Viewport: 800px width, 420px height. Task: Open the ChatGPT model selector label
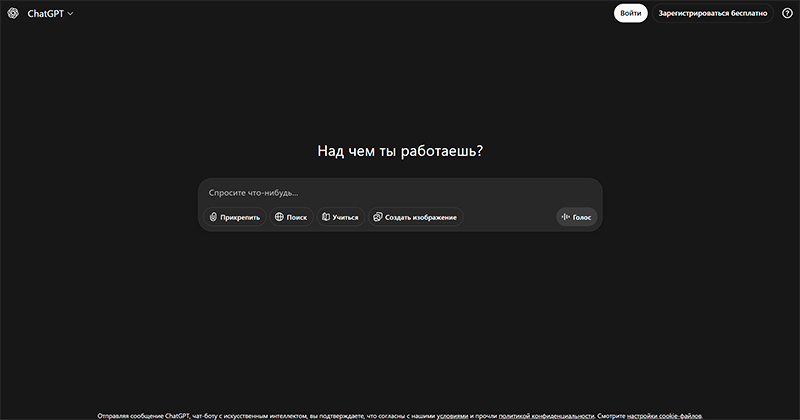tap(45, 14)
